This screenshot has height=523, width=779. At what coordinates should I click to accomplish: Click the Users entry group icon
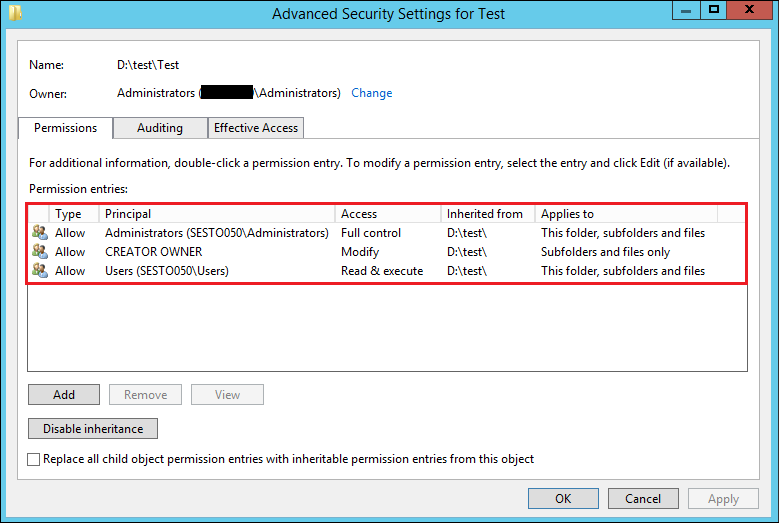(x=40, y=270)
